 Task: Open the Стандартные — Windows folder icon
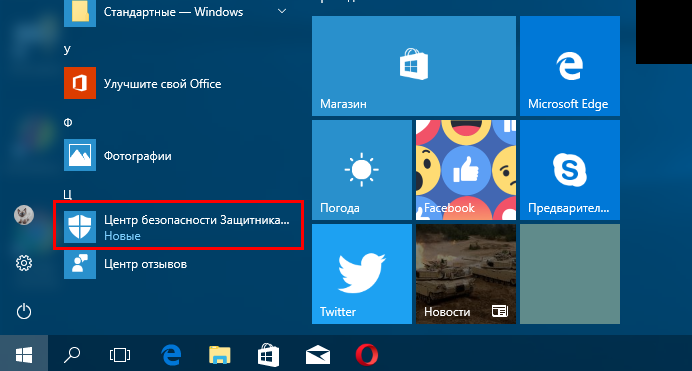(x=80, y=12)
